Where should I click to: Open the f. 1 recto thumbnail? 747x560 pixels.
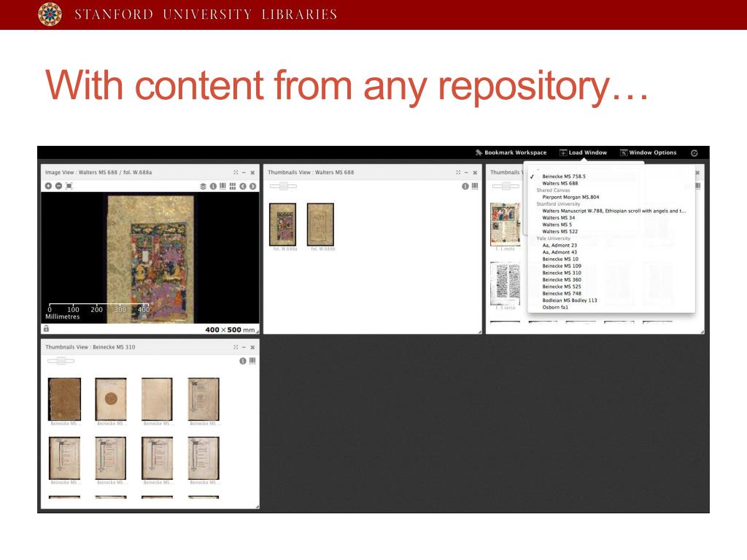tap(505, 224)
